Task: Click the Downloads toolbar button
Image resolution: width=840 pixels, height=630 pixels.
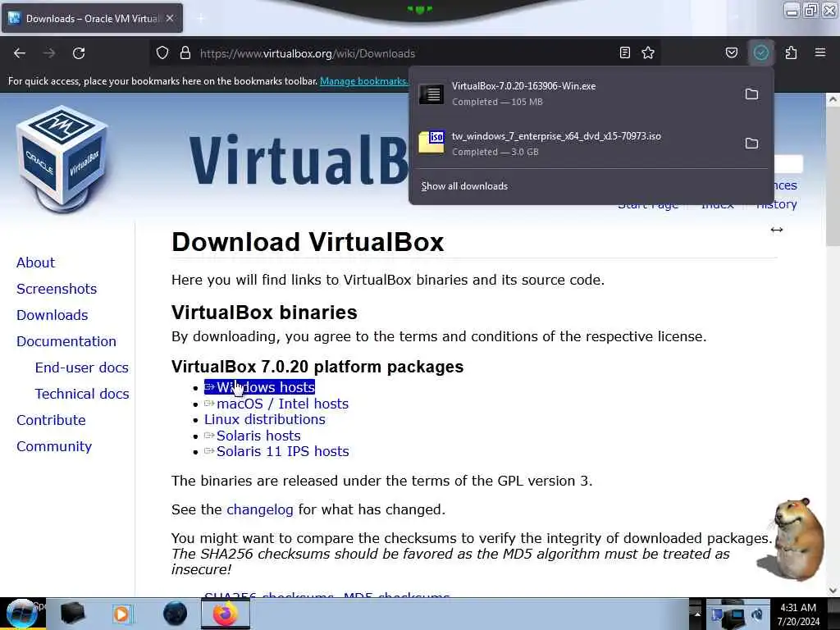Action: click(760, 52)
